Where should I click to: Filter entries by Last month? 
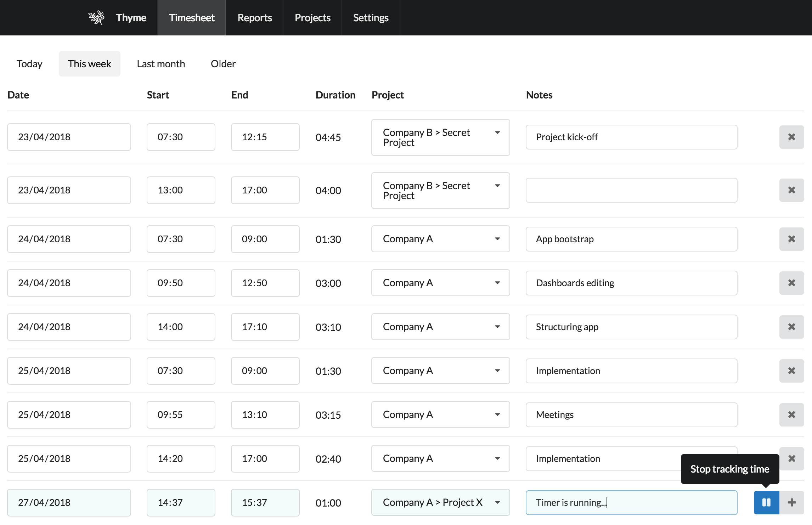161,64
